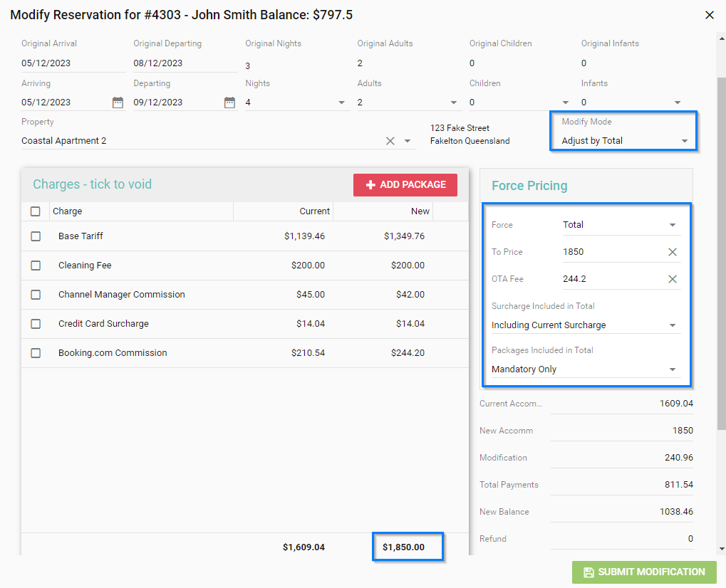Image resolution: width=726 pixels, height=588 pixels.
Task: Open the Arriving date calendar picker
Action: 118,103
